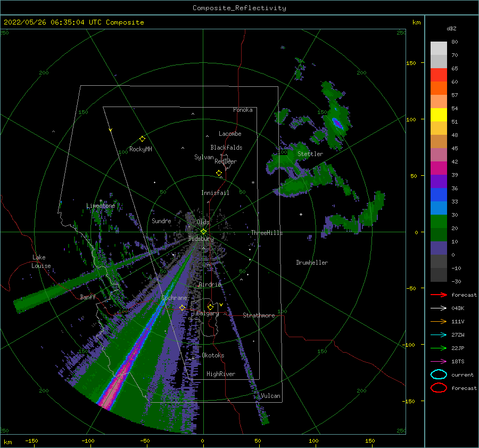Click the orange 111V arrow icon
479x448 pixels.
pos(439,321)
